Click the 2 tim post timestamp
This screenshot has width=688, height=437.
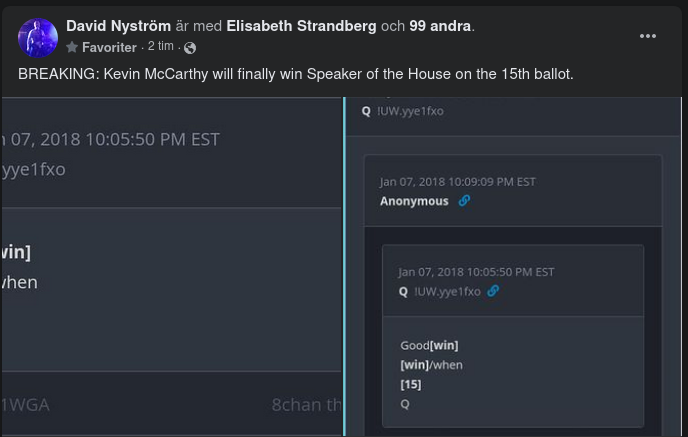click(160, 47)
